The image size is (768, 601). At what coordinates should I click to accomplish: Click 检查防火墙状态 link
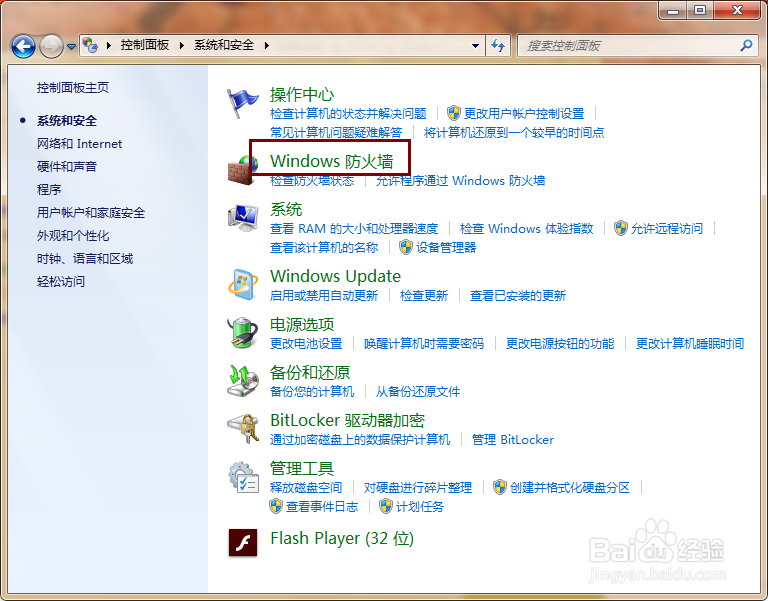pyautogui.click(x=312, y=181)
